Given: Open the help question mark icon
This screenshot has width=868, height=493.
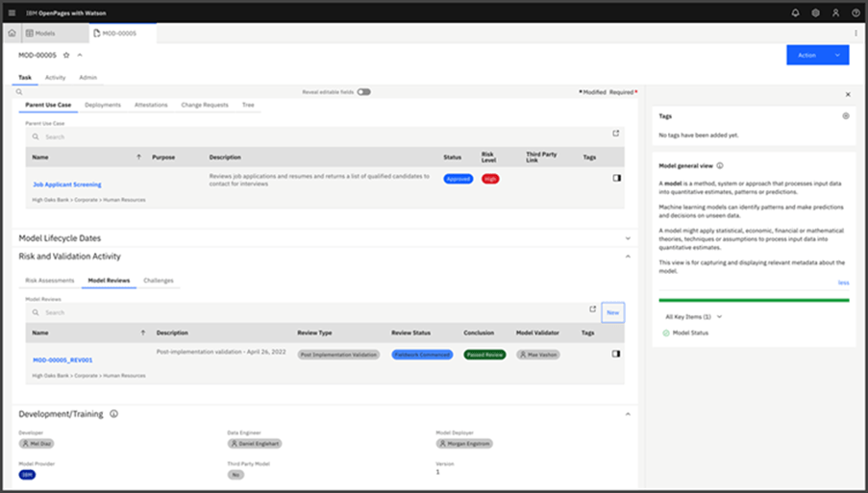Looking at the screenshot, I should (856, 12).
